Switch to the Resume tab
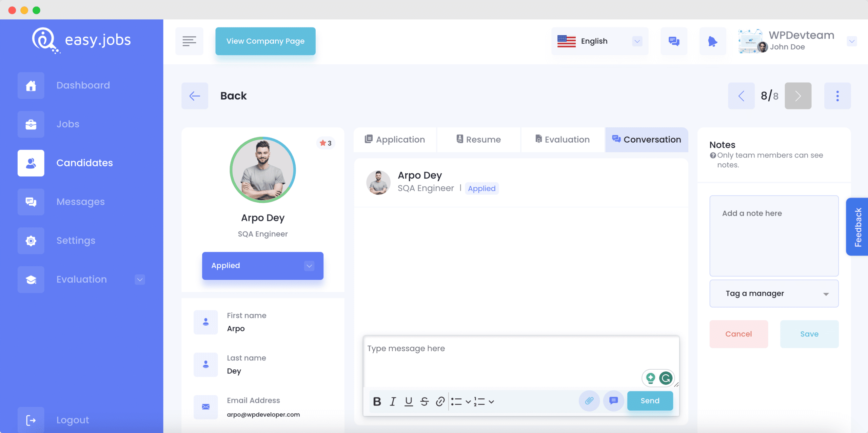 point(477,139)
